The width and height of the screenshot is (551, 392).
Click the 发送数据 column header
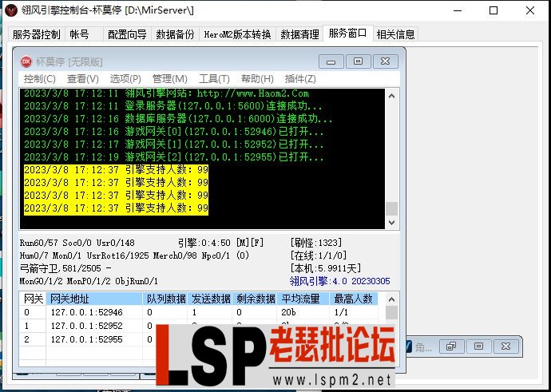pyautogui.click(x=210, y=299)
